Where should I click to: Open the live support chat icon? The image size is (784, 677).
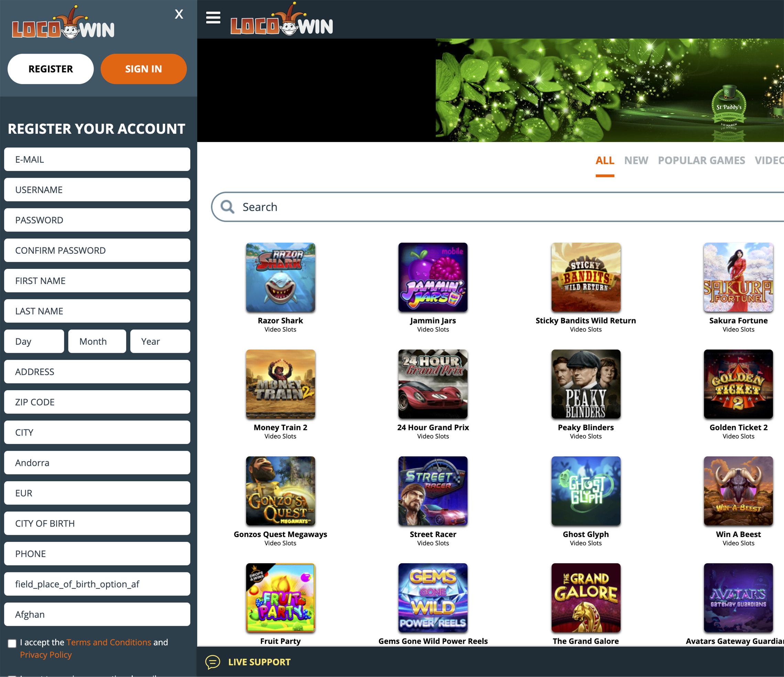(x=213, y=662)
